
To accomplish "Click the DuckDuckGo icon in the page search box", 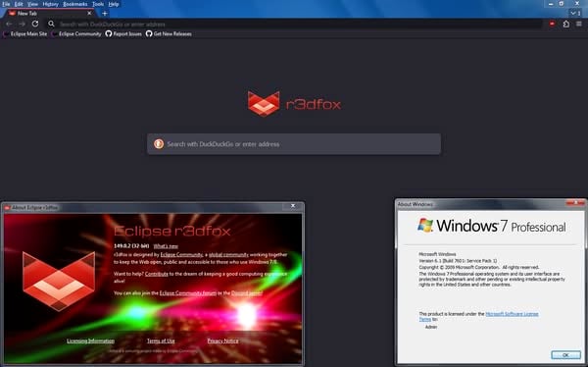I will tap(159, 144).
